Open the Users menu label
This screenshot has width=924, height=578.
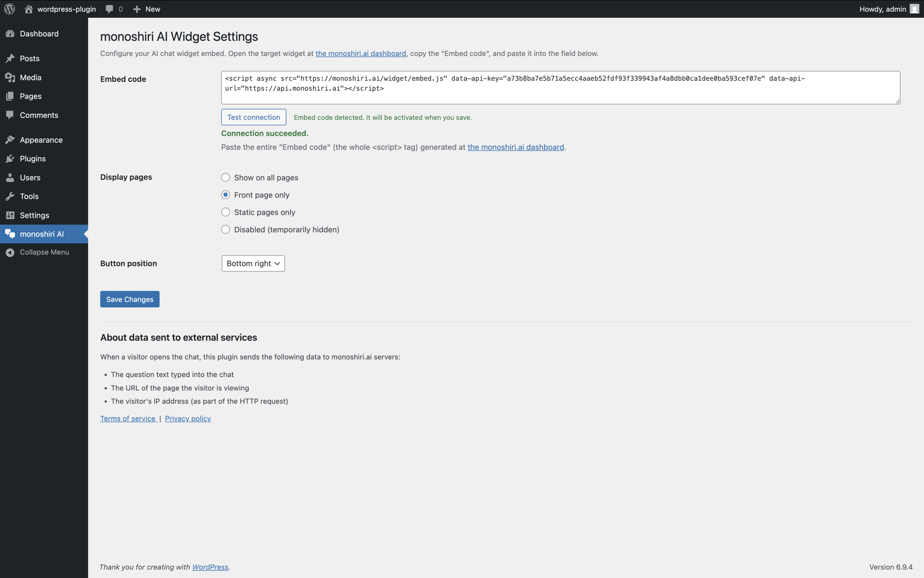(x=30, y=178)
